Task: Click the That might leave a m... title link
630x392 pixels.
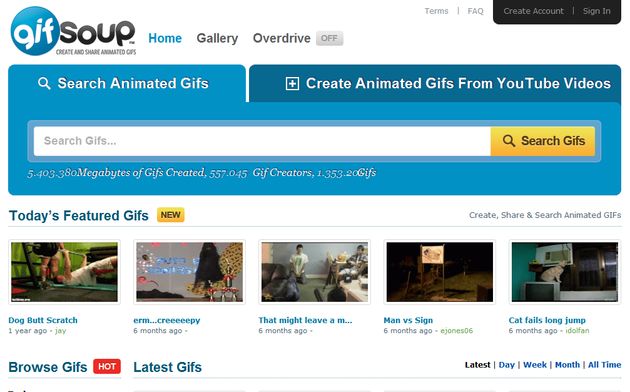Action: point(305,320)
